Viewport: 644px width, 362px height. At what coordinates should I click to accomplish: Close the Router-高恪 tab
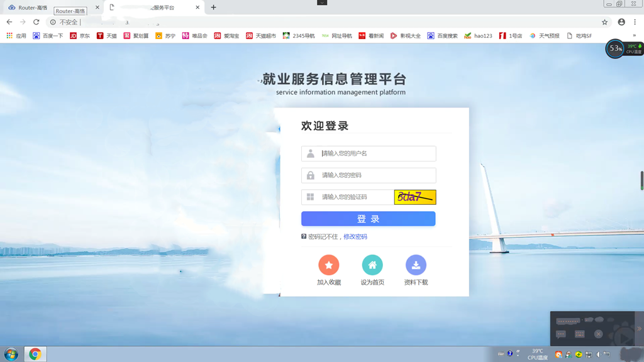coord(97,8)
